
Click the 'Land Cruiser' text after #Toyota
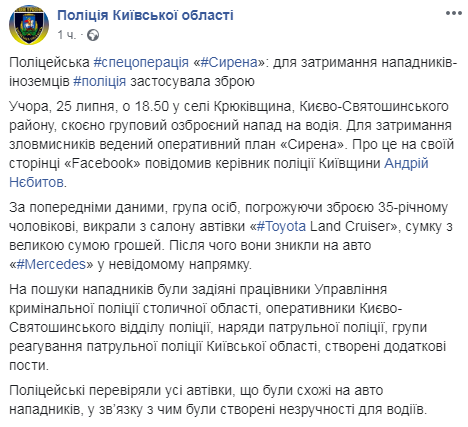[x=350, y=226]
